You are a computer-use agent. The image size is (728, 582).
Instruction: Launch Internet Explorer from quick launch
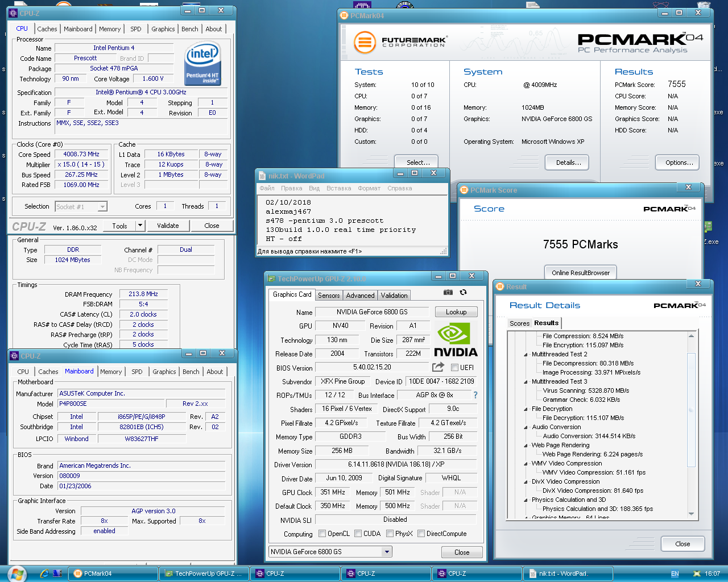[x=44, y=574]
